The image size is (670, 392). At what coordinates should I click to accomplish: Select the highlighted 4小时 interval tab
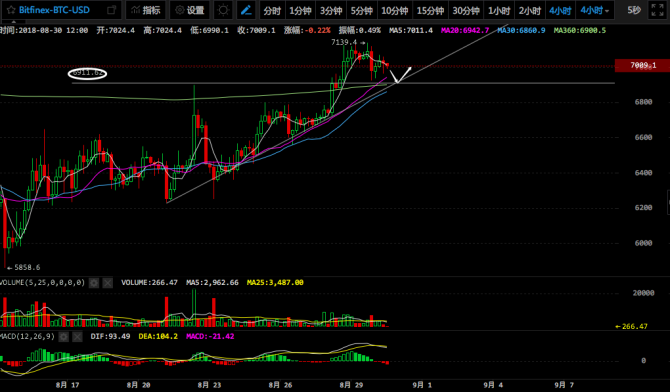click(x=560, y=11)
